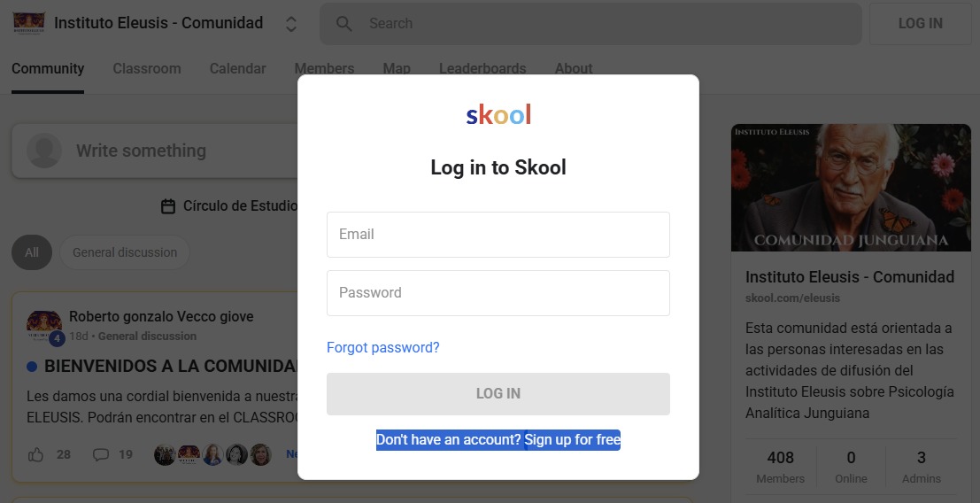This screenshot has height=503, width=980.
Task: Click Roberto gonzalo Vecco giove's avatar
Action: [44, 326]
